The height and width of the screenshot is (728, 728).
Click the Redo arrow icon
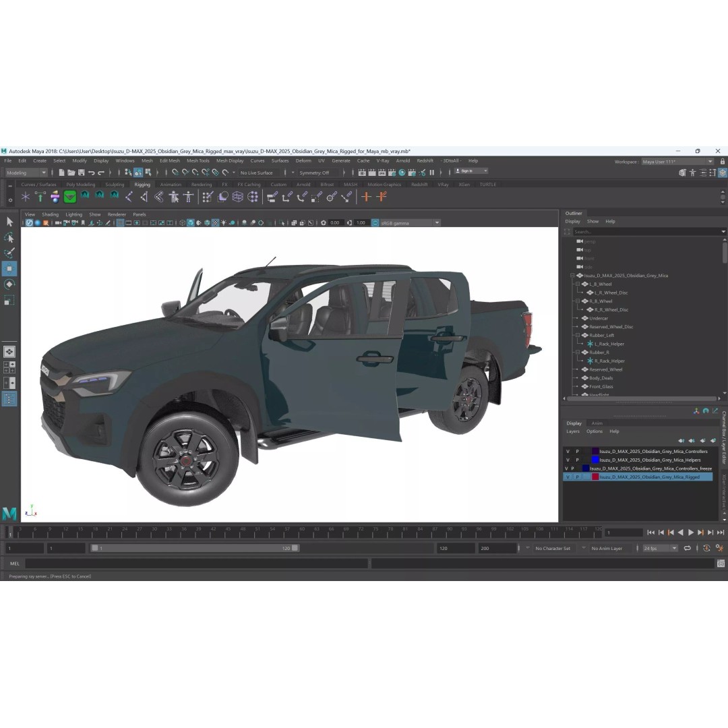[x=101, y=173]
